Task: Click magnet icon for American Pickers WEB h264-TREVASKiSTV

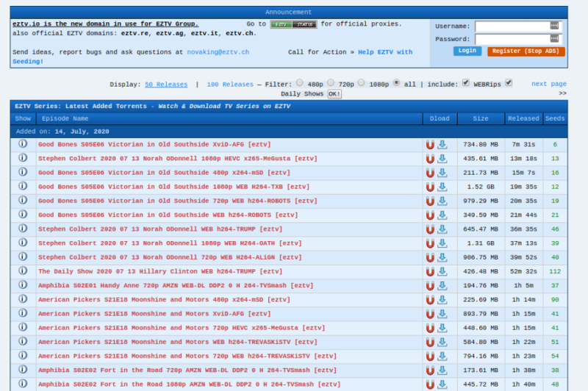Action: click(x=430, y=342)
